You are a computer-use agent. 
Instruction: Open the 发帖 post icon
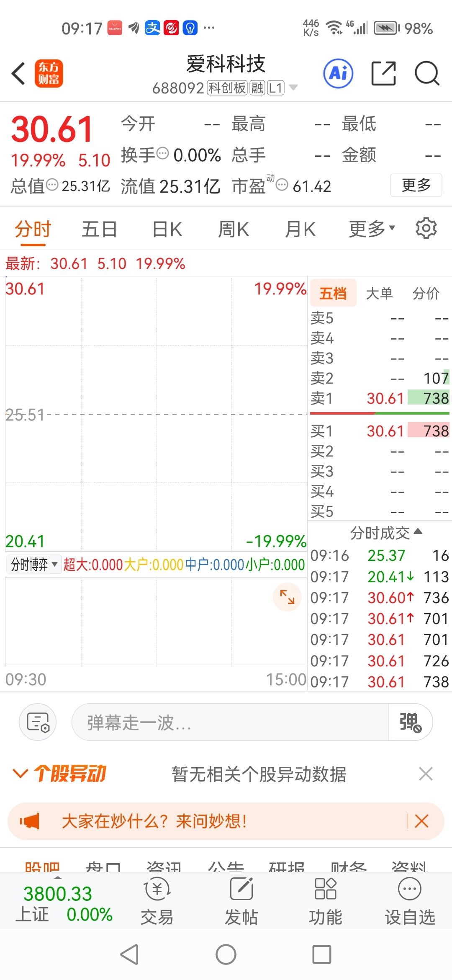click(241, 901)
